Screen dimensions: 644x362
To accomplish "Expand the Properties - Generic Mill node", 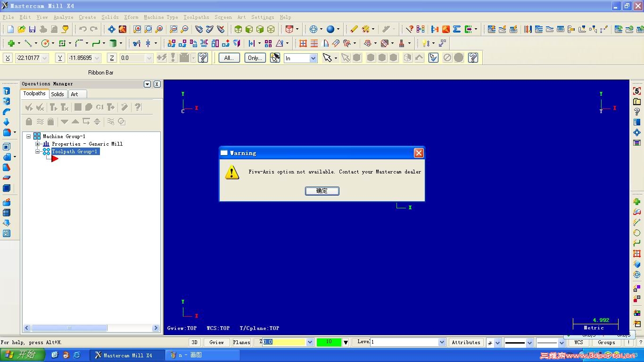I will point(37,144).
